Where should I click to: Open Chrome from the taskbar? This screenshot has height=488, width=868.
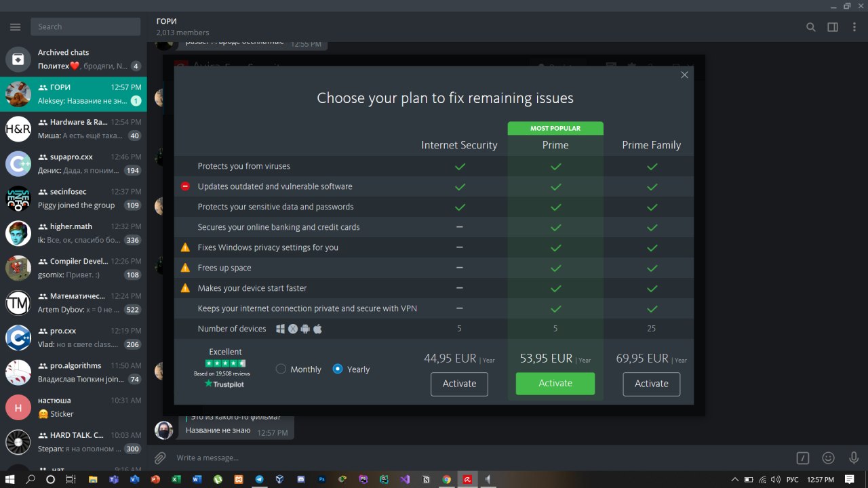point(446,479)
